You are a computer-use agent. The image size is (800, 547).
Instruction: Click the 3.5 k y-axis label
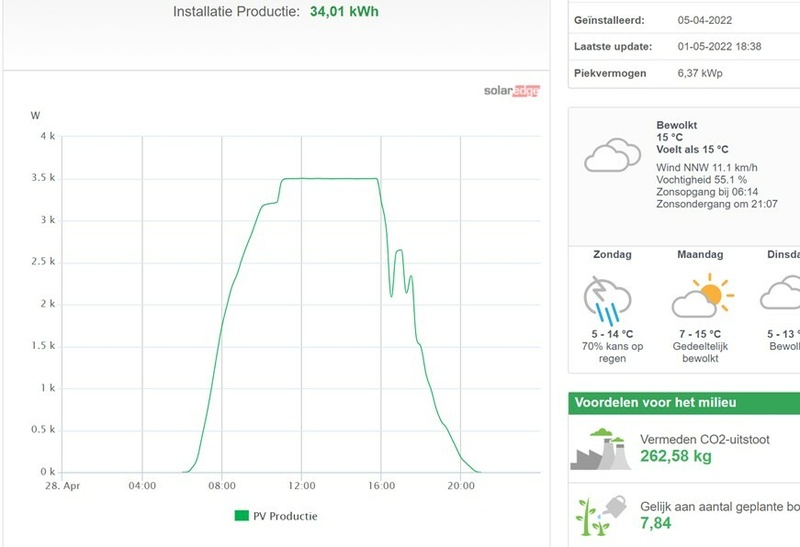[x=43, y=178]
